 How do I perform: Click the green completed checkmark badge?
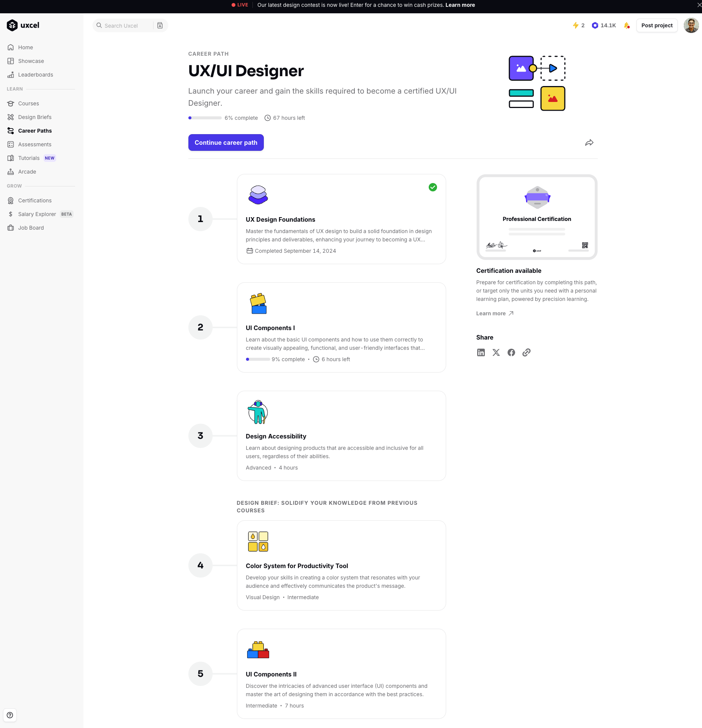click(432, 187)
